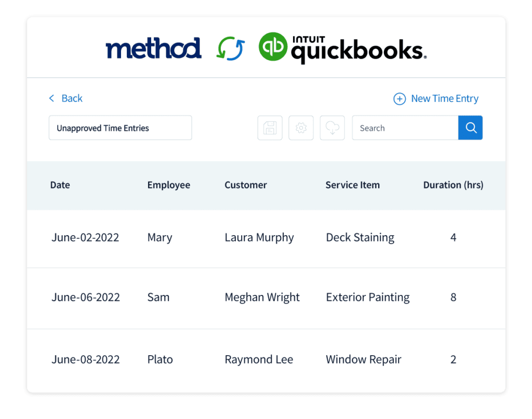Click duration 2 in Plato's row
Image resolution: width=532 pixels, height=419 pixels.
click(453, 359)
